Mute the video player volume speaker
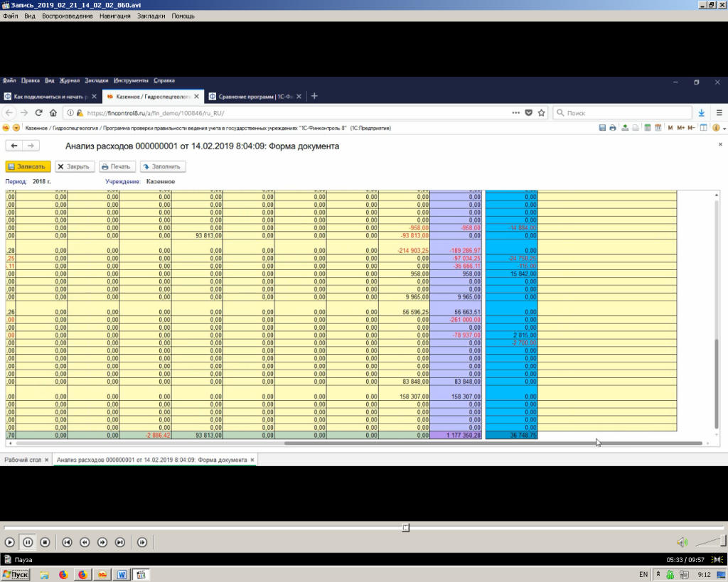The image size is (728, 582). pos(682,542)
